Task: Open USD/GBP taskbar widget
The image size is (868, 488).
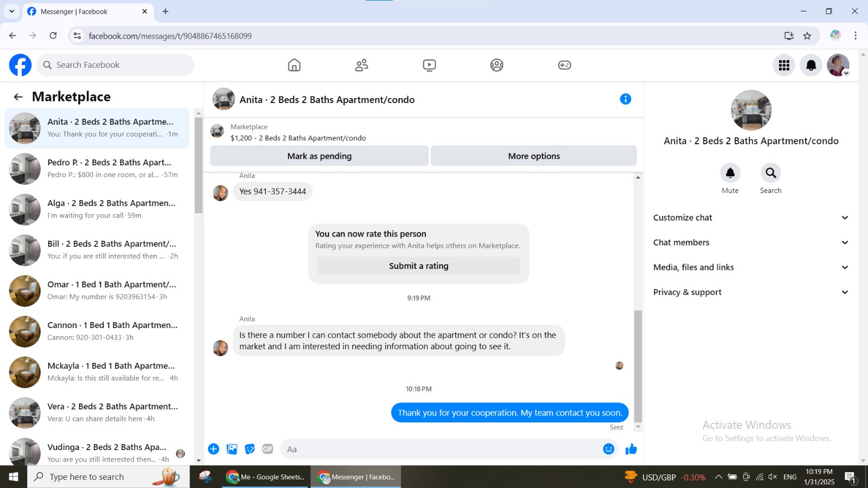Action: [x=666, y=477]
